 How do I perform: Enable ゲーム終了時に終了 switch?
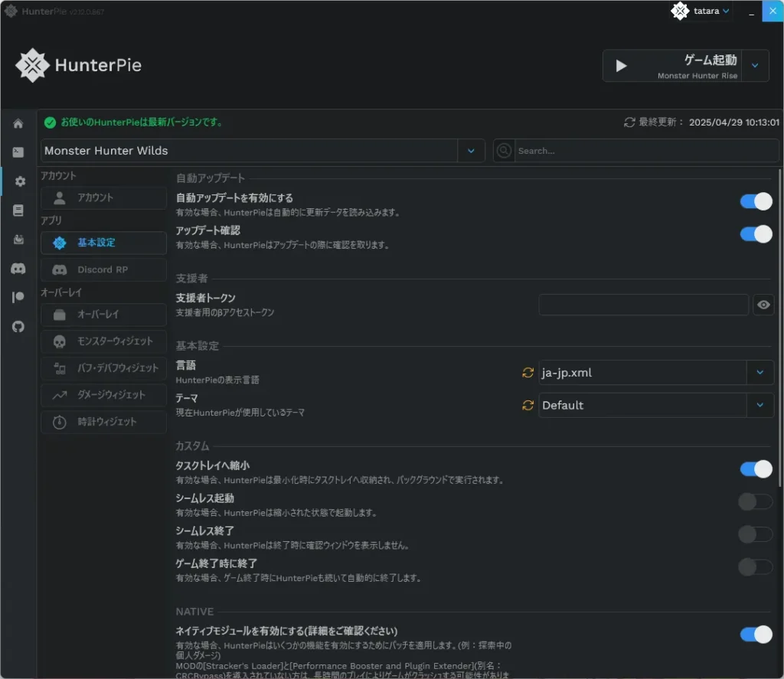756,567
